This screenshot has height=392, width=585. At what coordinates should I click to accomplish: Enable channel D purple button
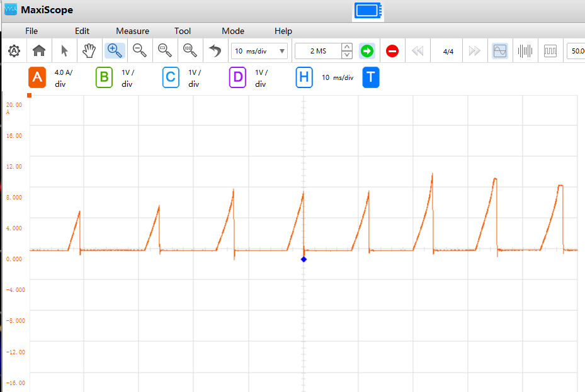point(237,77)
